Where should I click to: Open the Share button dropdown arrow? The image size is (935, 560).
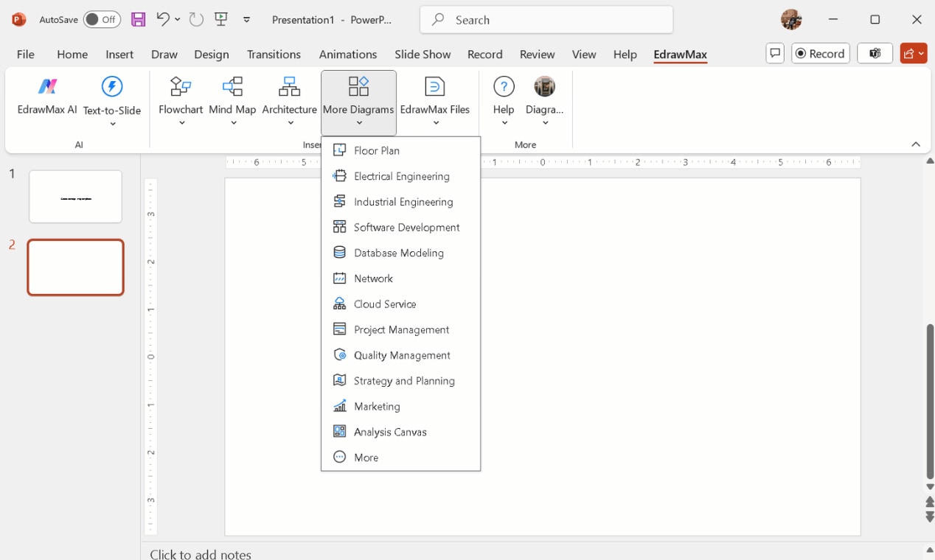pyautogui.click(x=922, y=54)
